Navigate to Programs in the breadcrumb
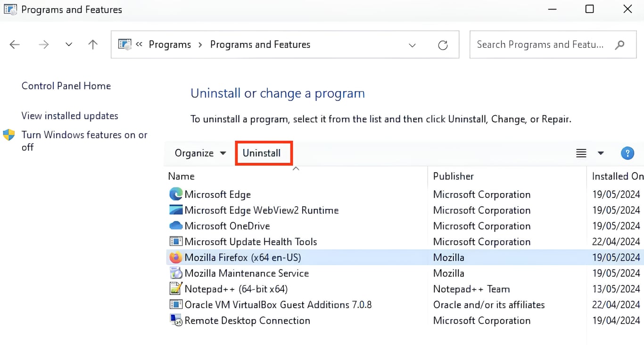The width and height of the screenshot is (644, 345). [x=170, y=44]
